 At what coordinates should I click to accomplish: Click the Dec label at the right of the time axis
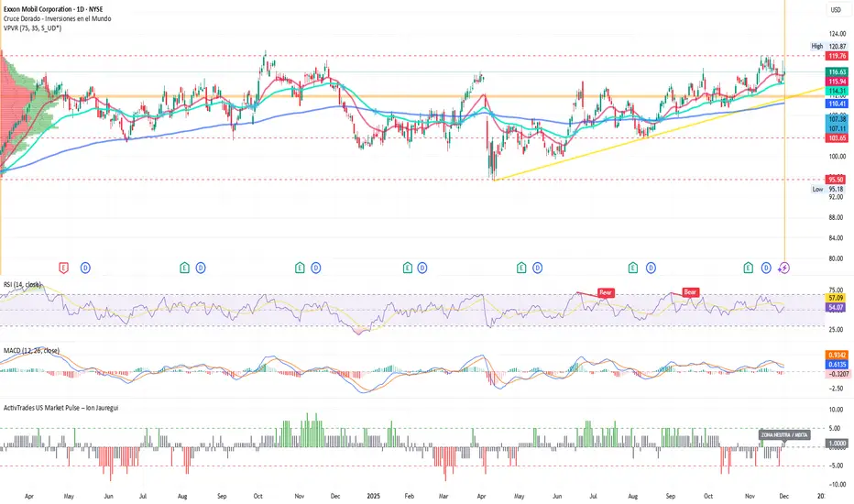(x=783, y=497)
